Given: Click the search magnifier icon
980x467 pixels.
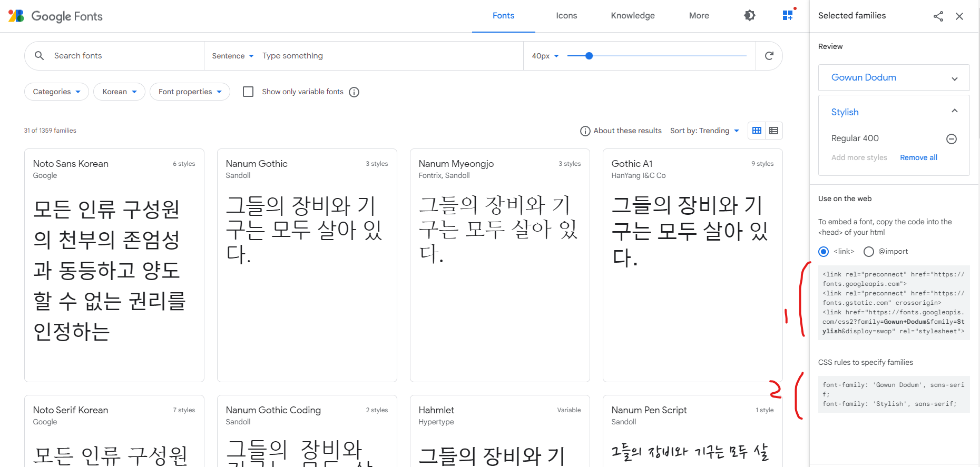Looking at the screenshot, I should tap(39, 55).
